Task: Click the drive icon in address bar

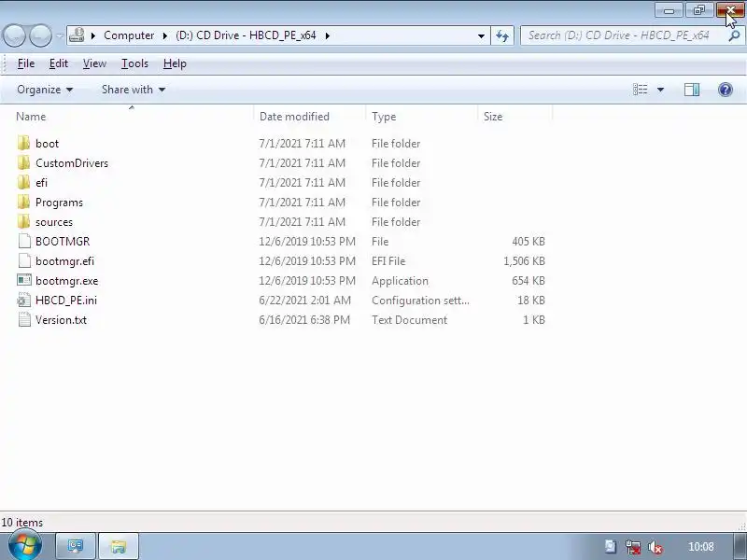Action: pyautogui.click(x=77, y=35)
